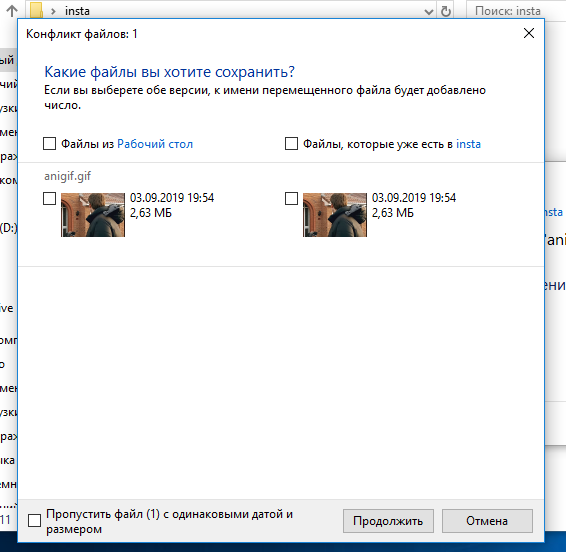Tick the right anigif.gif version checkbox
Image resolution: width=566 pixels, height=552 pixels.
pos(291,198)
